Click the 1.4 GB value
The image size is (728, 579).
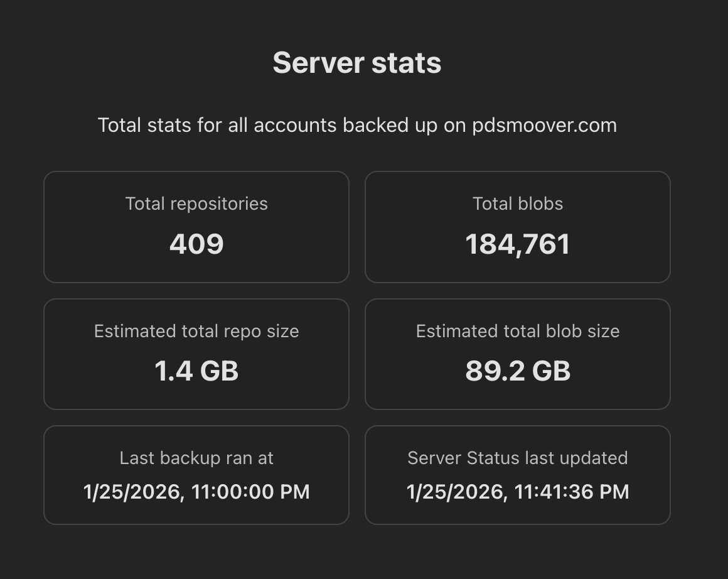(196, 371)
